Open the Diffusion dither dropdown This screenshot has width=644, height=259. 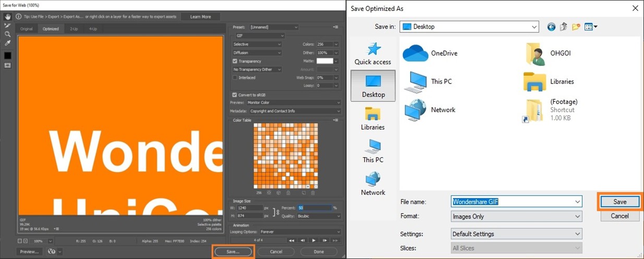[257, 53]
